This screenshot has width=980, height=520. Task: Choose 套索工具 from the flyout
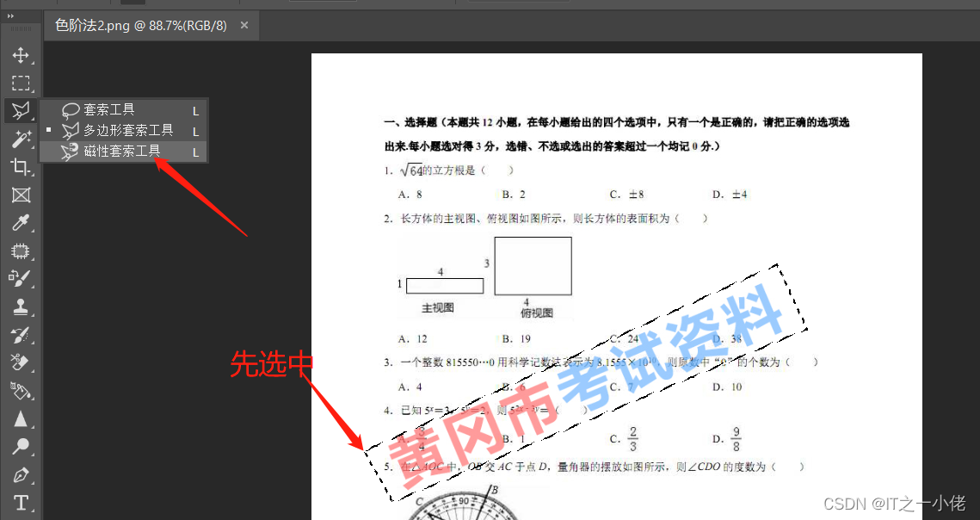click(x=124, y=109)
